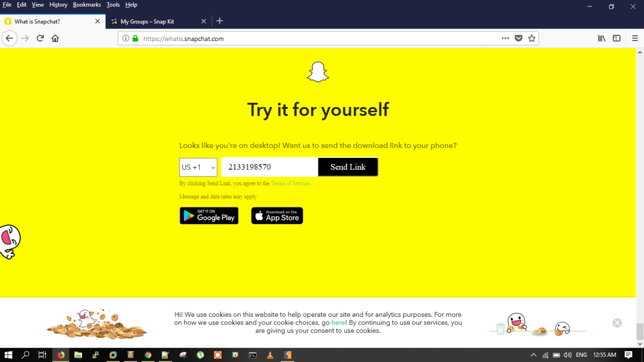Go back to the previous page
The image size is (644, 362).
pos(9,38)
